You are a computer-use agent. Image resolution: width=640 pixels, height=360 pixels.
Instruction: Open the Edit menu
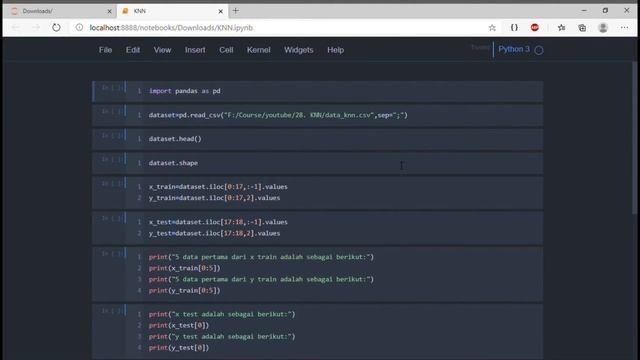(x=133, y=50)
